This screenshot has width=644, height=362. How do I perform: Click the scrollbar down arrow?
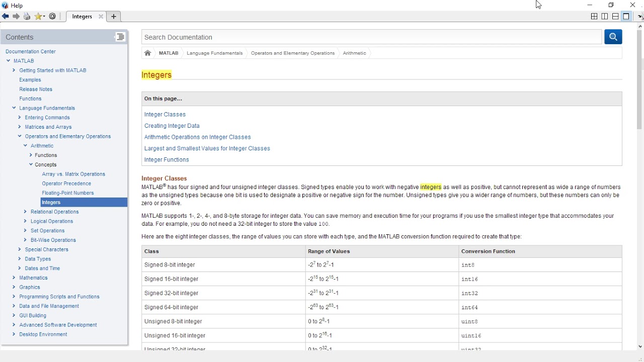pos(640,346)
